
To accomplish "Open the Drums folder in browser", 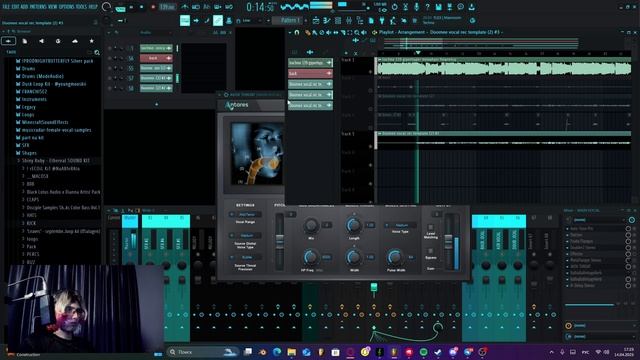I will pyautogui.click(x=28, y=69).
